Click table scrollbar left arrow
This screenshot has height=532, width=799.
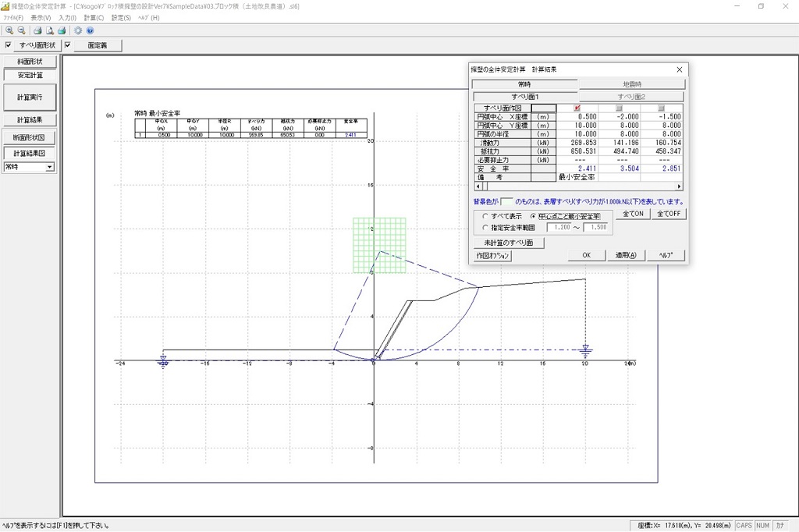478,186
